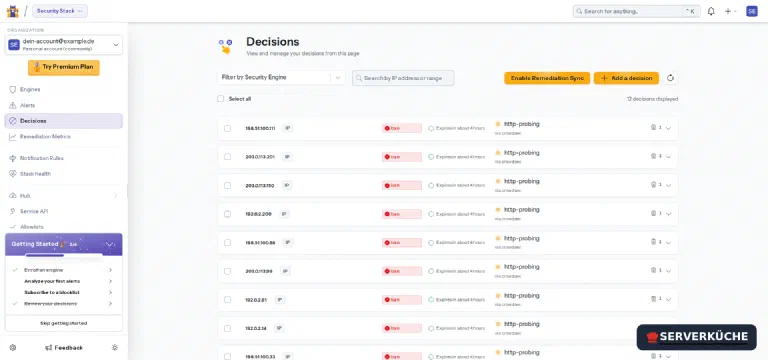Open the organization account dropdown

[64, 45]
